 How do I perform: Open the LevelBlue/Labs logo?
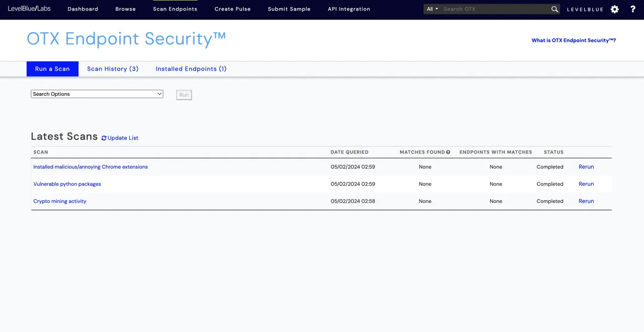(29, 9)
